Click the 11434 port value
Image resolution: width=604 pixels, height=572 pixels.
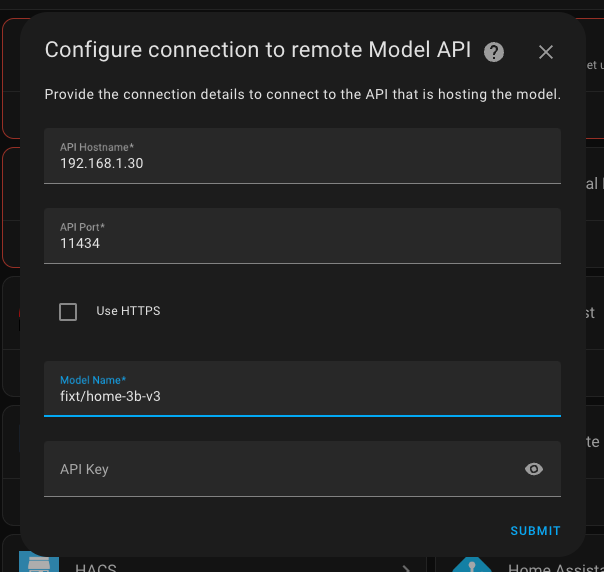click(x=80, y=243)
